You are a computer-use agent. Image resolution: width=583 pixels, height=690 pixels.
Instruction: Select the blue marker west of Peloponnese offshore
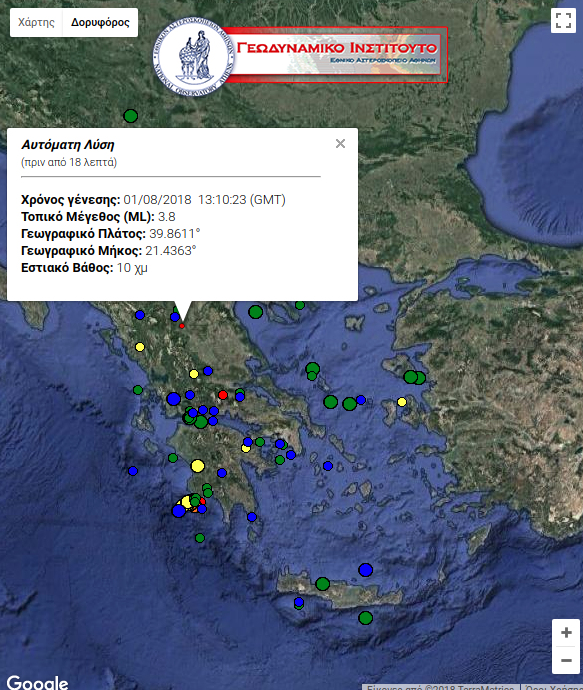coord(133,471)
